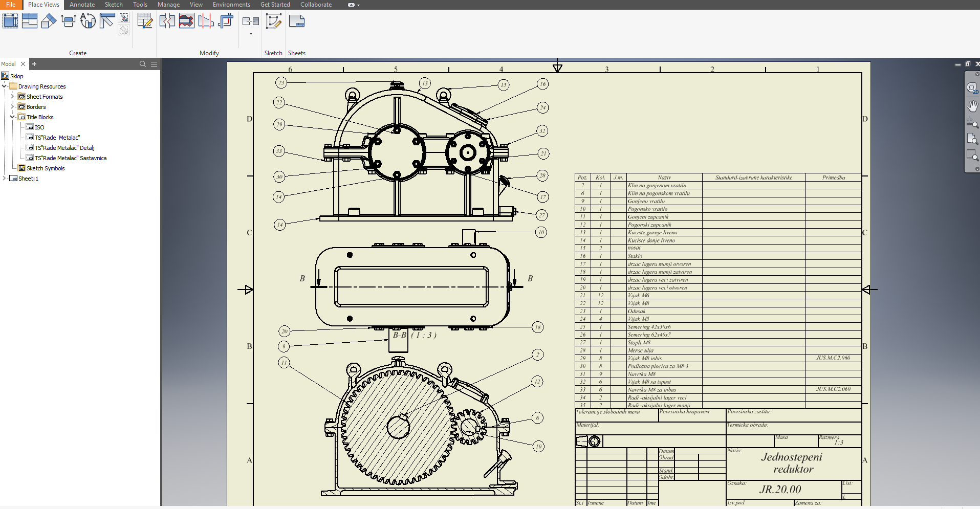This screenshot has width=980, height=509.
Task: Select the Break Out view tool
Action: [186, 21]
